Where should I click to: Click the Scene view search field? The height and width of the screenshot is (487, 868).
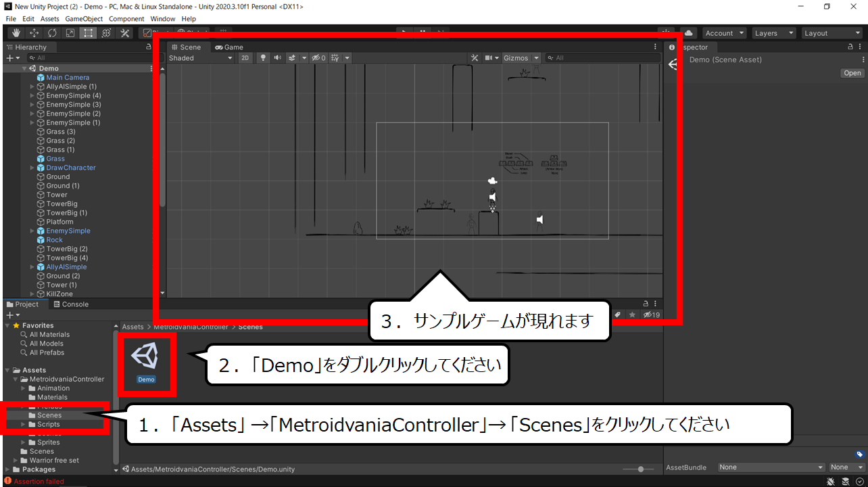tap(603, 58)
